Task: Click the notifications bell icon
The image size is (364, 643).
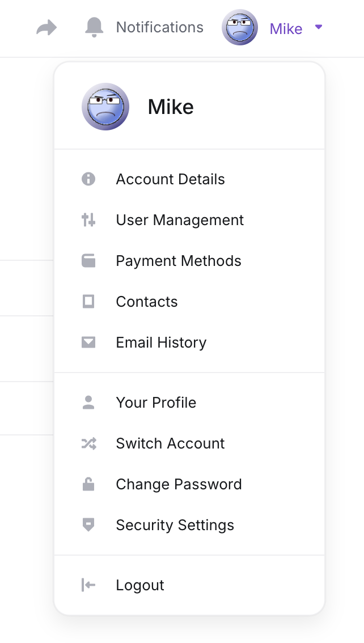Action: [x=94, y=27]
